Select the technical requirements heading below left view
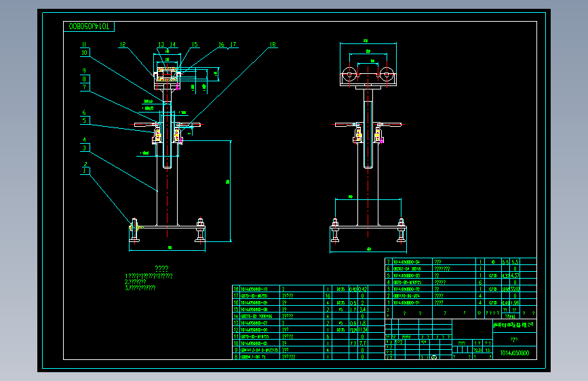 point(161,268)
